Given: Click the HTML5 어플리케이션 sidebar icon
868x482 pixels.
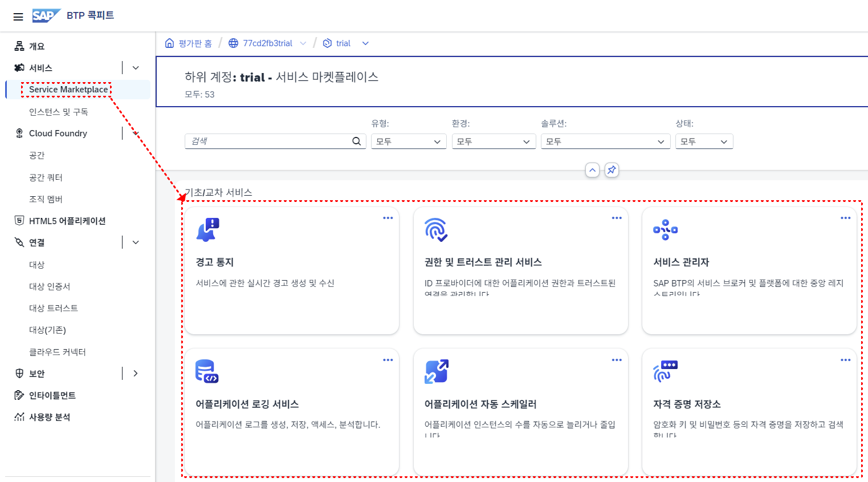Looking at the screenshot, I should click(19, 221).
